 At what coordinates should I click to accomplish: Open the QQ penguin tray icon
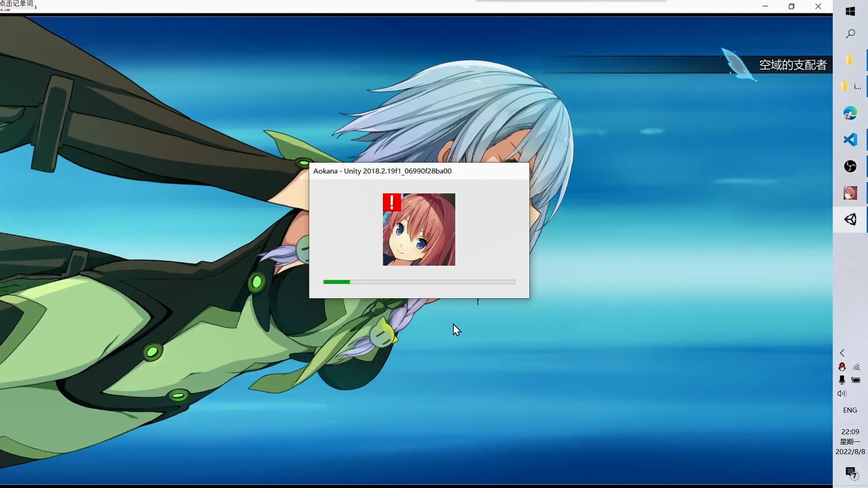point(842,367)
